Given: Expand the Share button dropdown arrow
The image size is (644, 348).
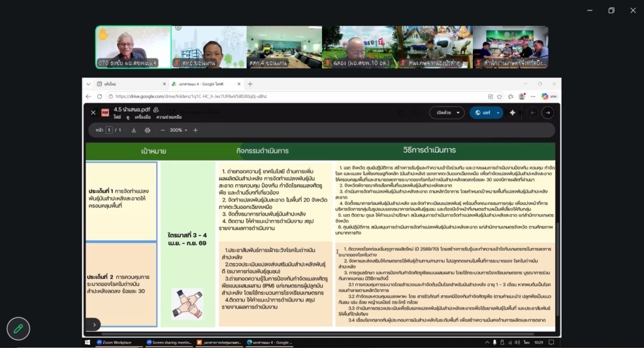Looking at the screenshot, I should (x=498, y=112).
